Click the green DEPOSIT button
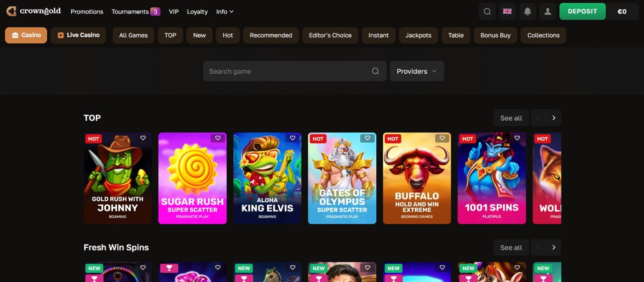644x282 pixels. (x=582, y=11)
